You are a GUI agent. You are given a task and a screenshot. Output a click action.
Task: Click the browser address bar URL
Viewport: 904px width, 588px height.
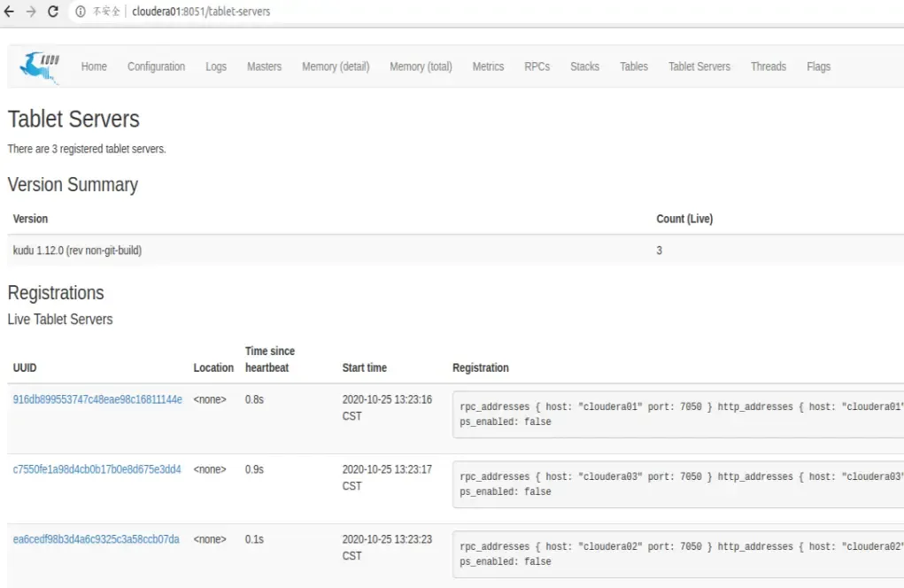click(x=201, y=12)
